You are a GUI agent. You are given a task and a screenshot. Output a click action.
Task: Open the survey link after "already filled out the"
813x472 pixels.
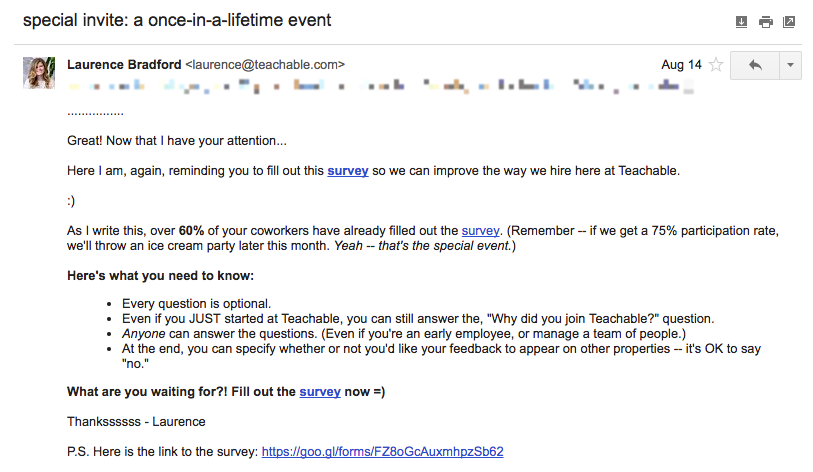click(480, 231)
